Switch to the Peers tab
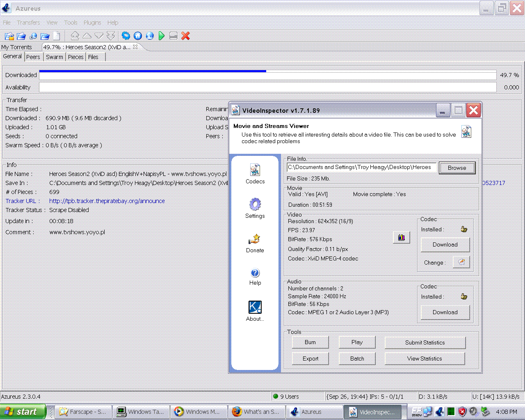The width and height of the screenshot is (525, 420). point(33,57)
